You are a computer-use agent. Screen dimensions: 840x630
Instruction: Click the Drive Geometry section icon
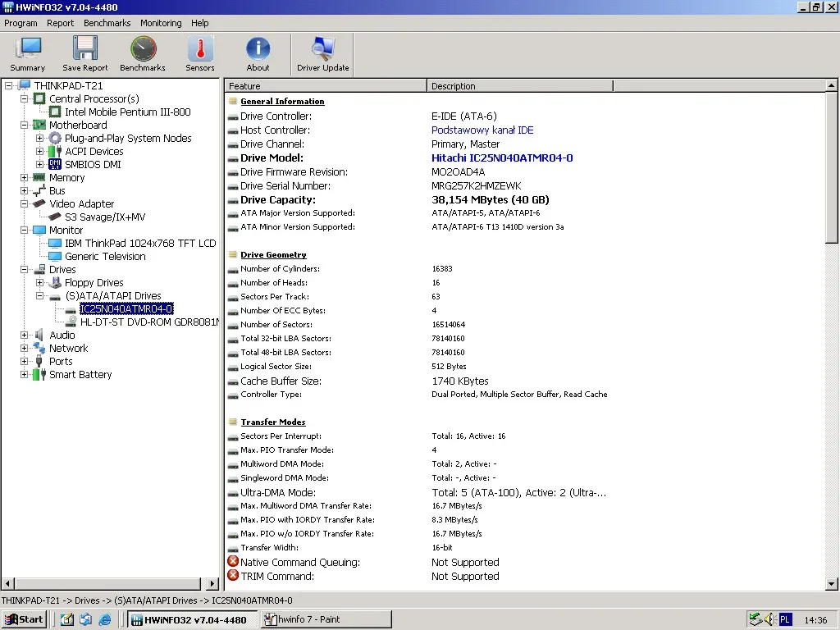tap(233, 255)
